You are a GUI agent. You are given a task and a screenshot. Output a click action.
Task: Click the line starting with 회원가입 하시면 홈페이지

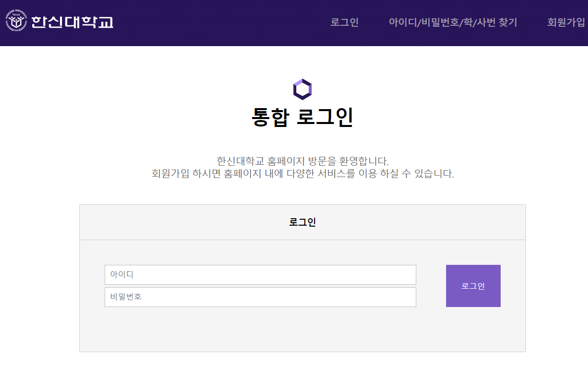click(x=302, y=174)
